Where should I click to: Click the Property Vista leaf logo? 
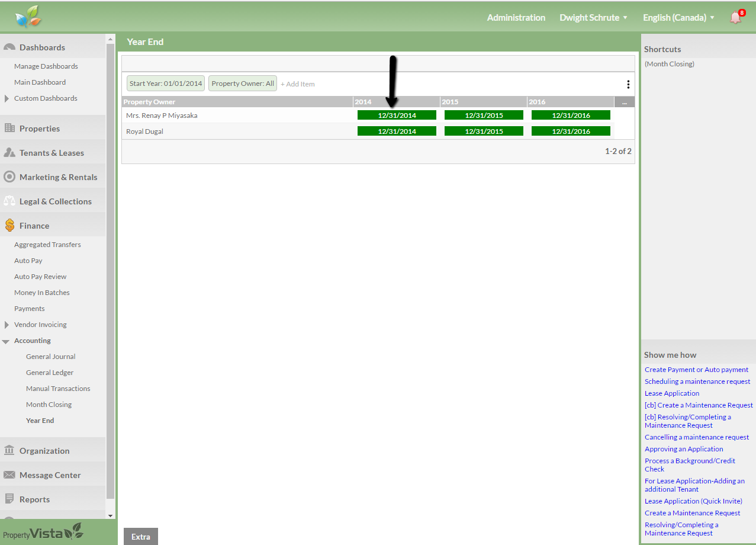coord(28,17)
